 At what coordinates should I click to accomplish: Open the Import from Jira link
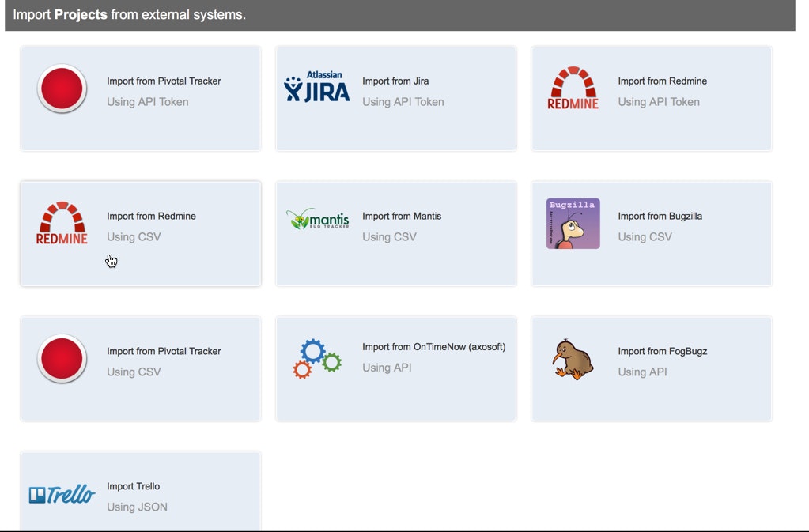[395, 81]
